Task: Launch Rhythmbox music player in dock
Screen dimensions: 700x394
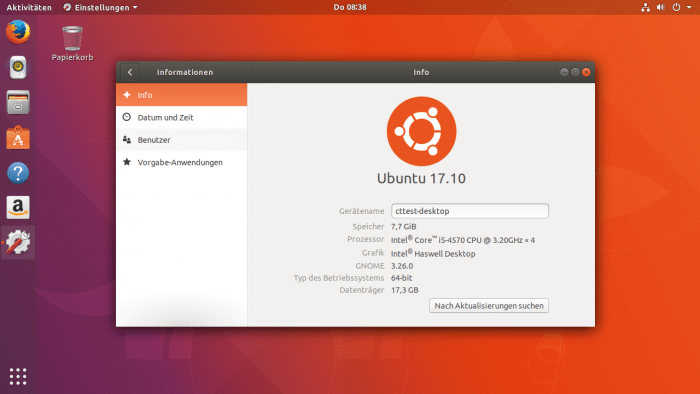Action: (18, 67)
